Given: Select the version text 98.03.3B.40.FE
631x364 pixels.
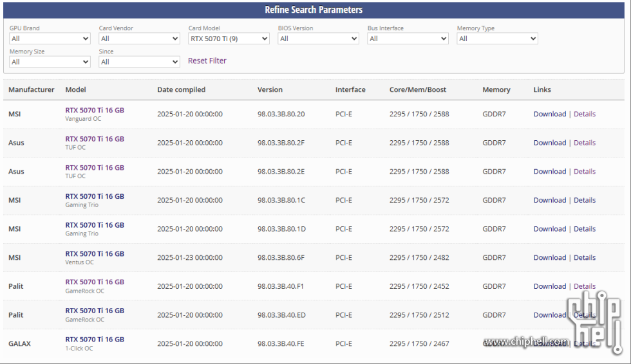Looking at the screenshot, I should click(281, 344).
